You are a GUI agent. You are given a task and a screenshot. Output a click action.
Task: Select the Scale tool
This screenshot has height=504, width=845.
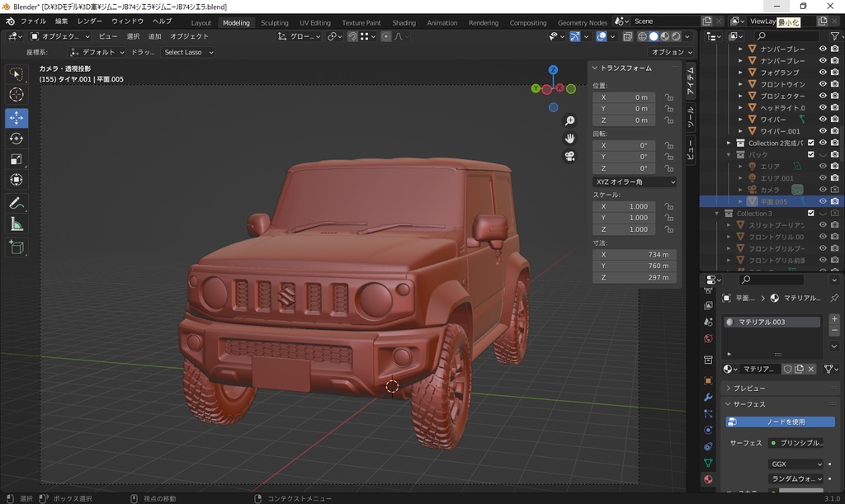coord(17,159)
